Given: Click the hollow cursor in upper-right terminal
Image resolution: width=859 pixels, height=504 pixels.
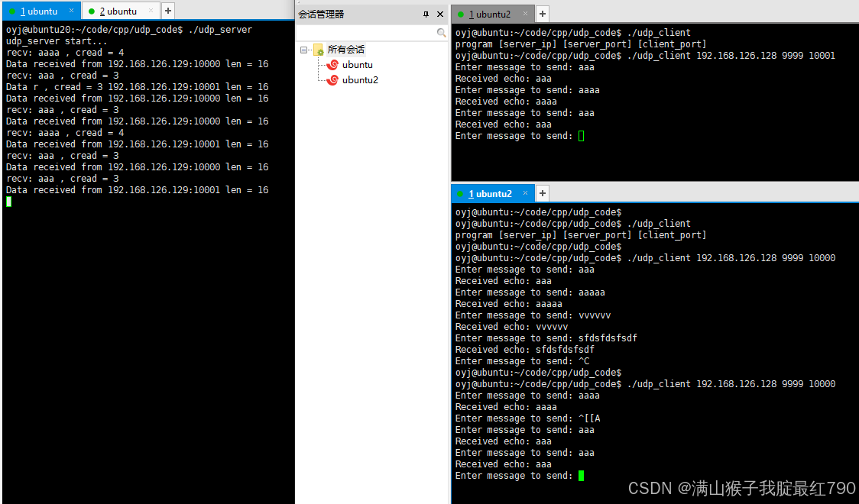Looking at the screenshot, I should (582, 136).
